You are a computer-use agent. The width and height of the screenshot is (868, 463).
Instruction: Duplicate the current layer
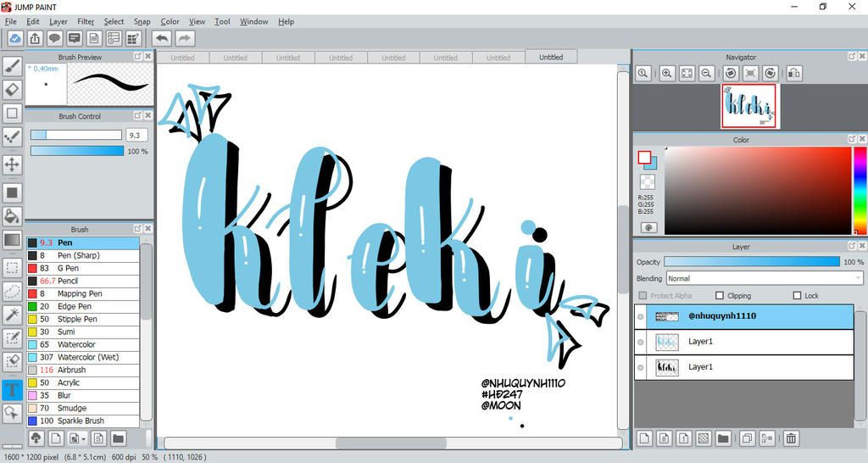tap(747, 438)
